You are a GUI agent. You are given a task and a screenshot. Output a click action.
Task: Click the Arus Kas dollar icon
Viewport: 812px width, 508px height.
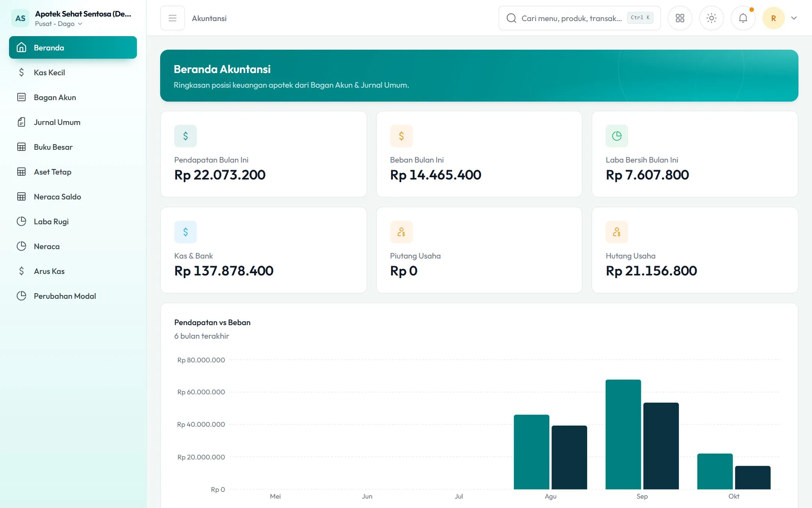click(21, 271)
